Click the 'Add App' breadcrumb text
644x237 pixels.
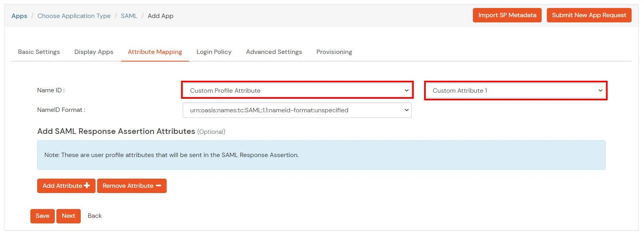coord(160,16)
